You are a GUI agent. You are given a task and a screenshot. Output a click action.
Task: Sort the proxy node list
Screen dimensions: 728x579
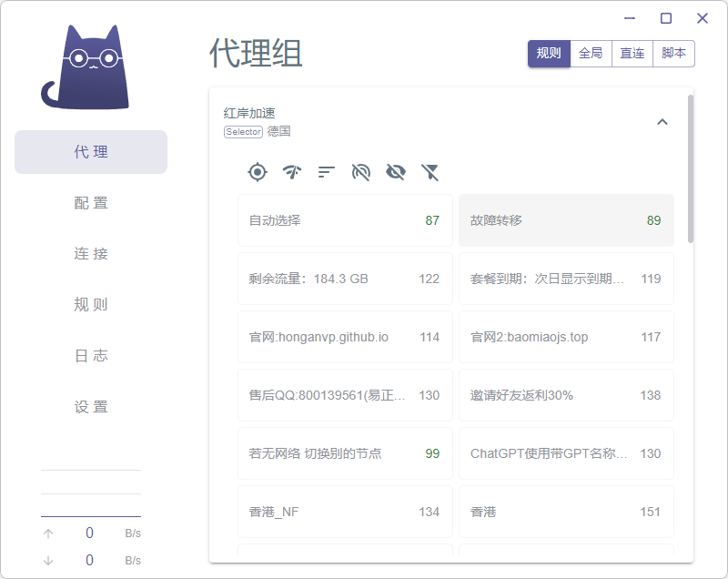click(x=326, y=171)
